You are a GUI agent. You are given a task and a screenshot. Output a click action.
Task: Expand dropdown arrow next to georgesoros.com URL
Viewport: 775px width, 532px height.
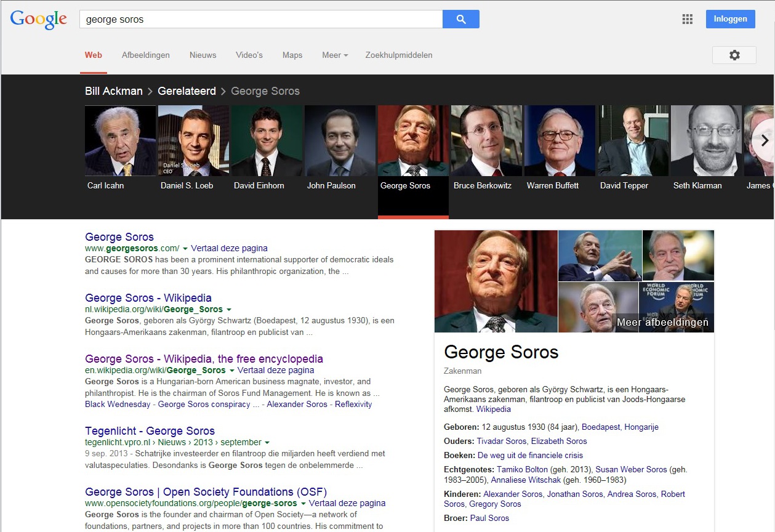[185, 249]
